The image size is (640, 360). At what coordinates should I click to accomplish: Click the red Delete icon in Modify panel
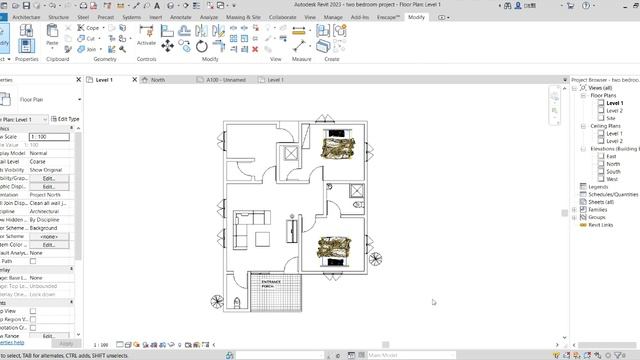[x=255, y=49]
